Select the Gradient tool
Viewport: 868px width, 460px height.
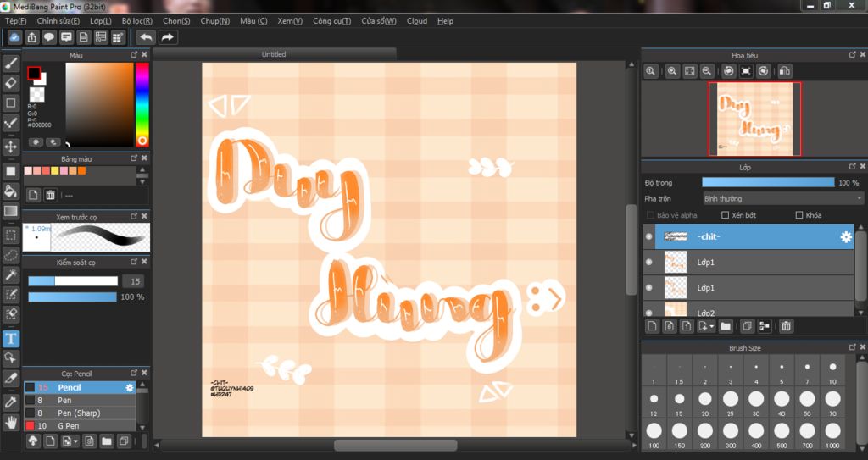point(10,211)
